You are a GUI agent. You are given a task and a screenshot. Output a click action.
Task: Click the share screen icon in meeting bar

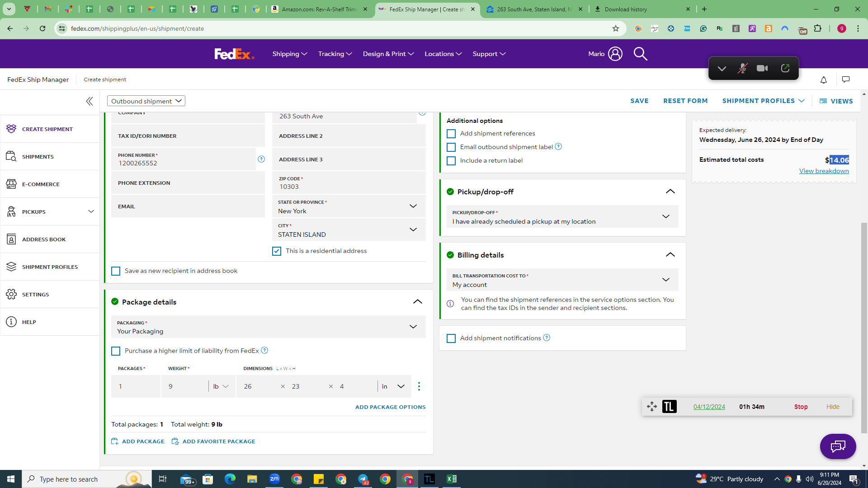coord(785,68)
